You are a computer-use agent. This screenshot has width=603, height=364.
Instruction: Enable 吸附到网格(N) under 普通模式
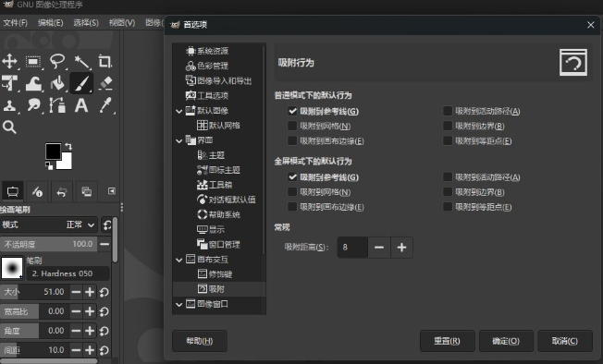pos(292,126)
